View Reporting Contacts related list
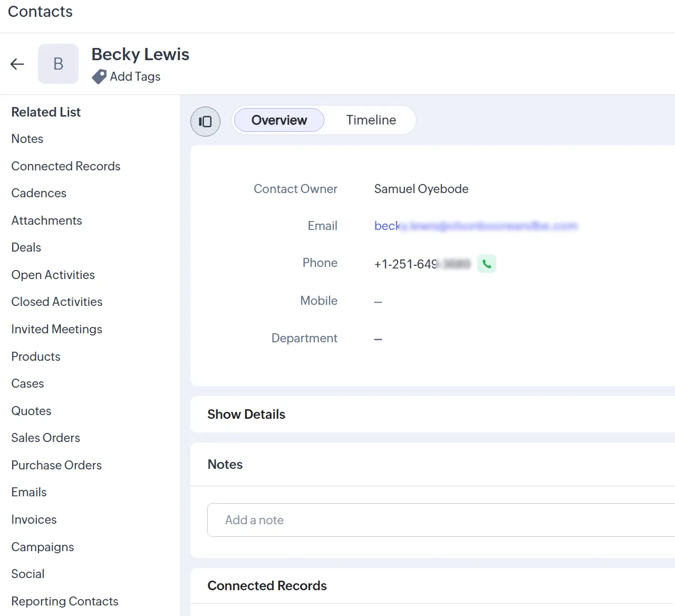 pyautogui.click(x=65, y=601)
